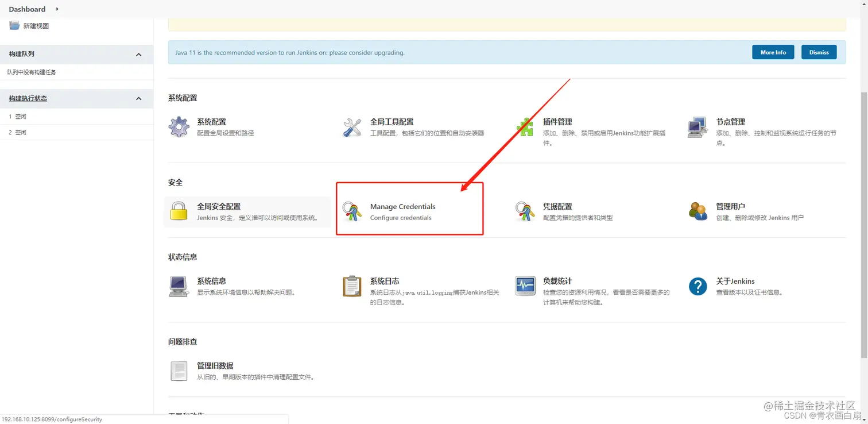
Task: Collapse the 构建执行状态 panel
Action: [x=138, y=99]
